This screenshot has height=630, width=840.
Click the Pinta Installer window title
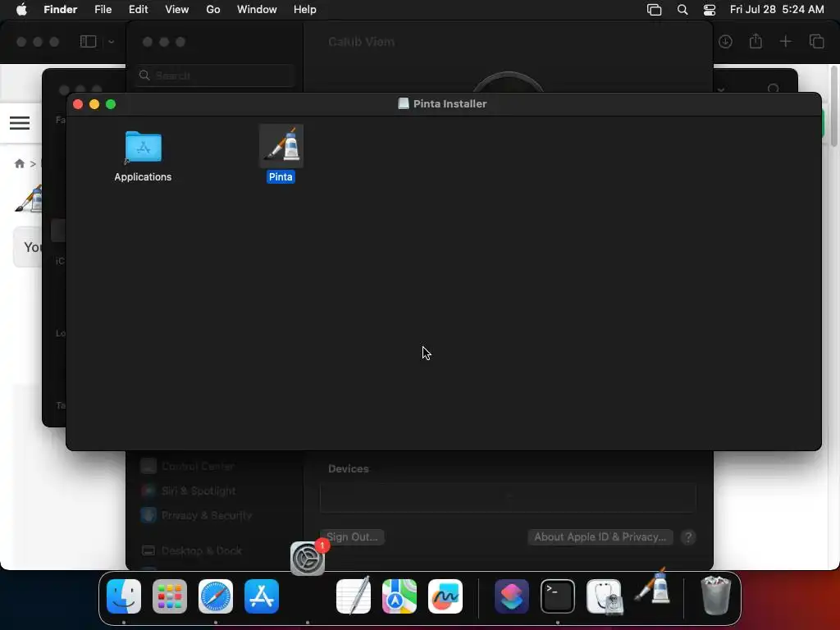[x=450, y=104]
